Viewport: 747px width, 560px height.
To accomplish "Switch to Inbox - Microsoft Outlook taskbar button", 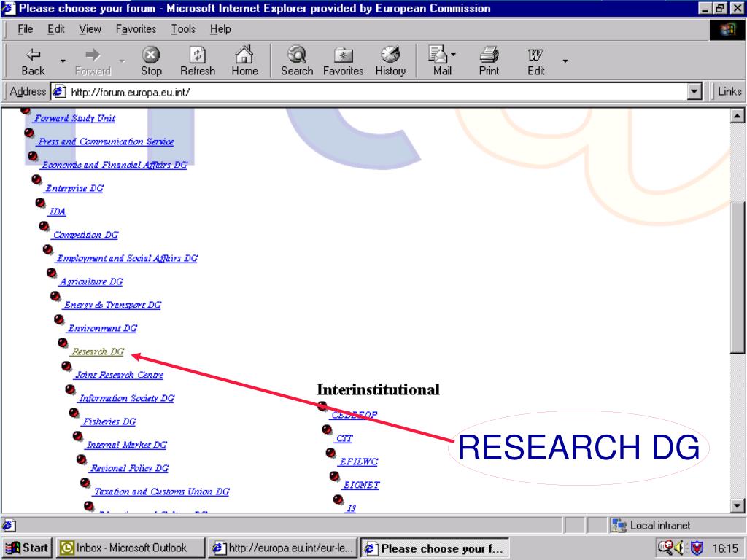I will coord(124,548).
